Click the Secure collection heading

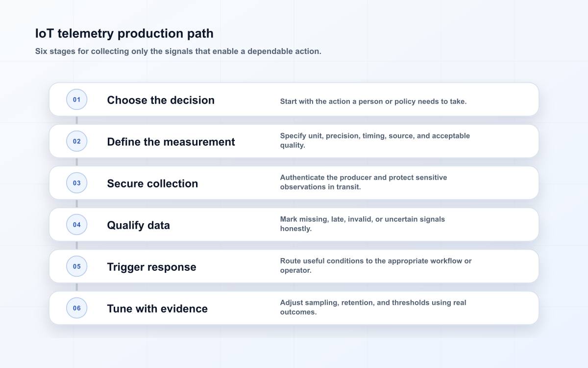click(152, 184)
